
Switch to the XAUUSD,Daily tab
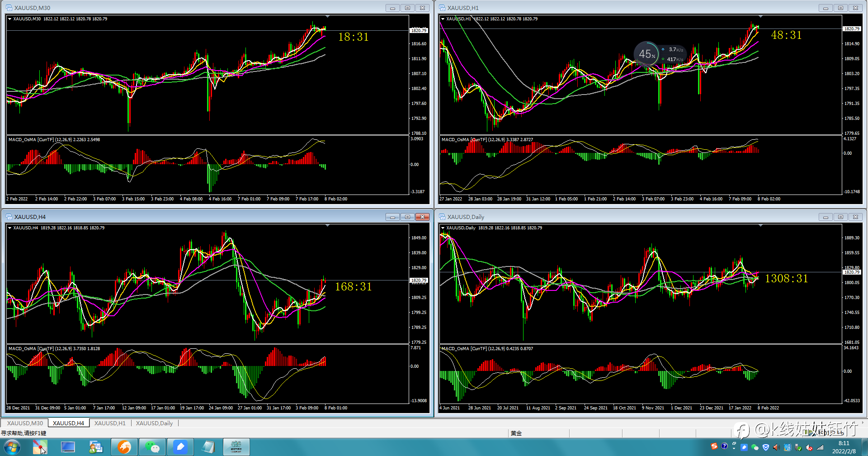pos(154,423)
